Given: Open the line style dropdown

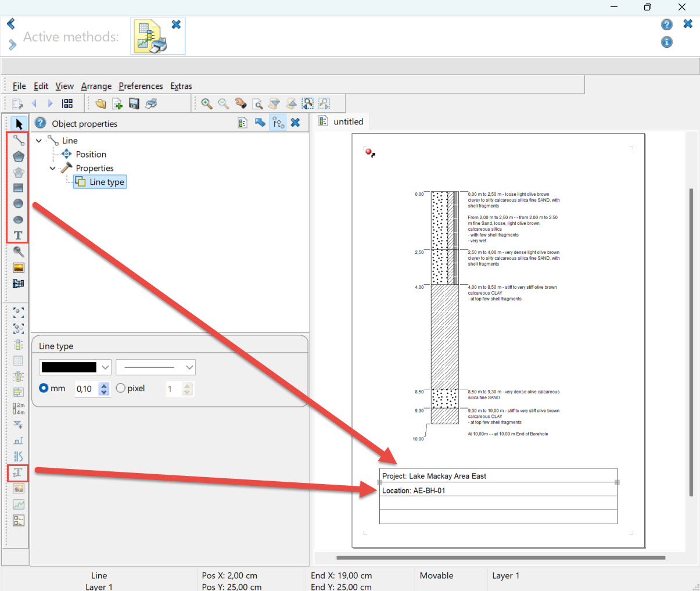Looking at the screenshot, I should click(x=189, y=367).
